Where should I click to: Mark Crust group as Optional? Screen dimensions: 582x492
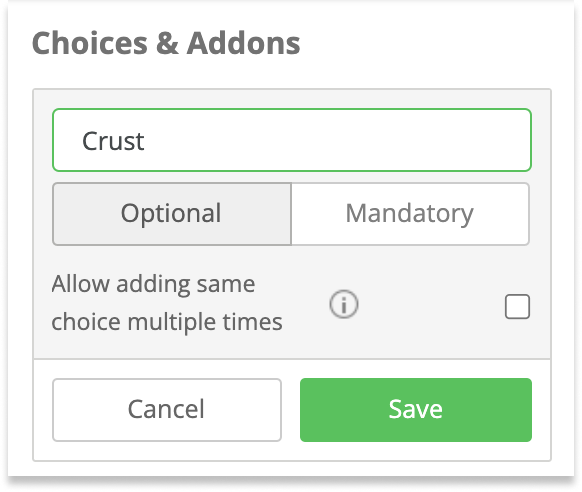coord(172,214)
